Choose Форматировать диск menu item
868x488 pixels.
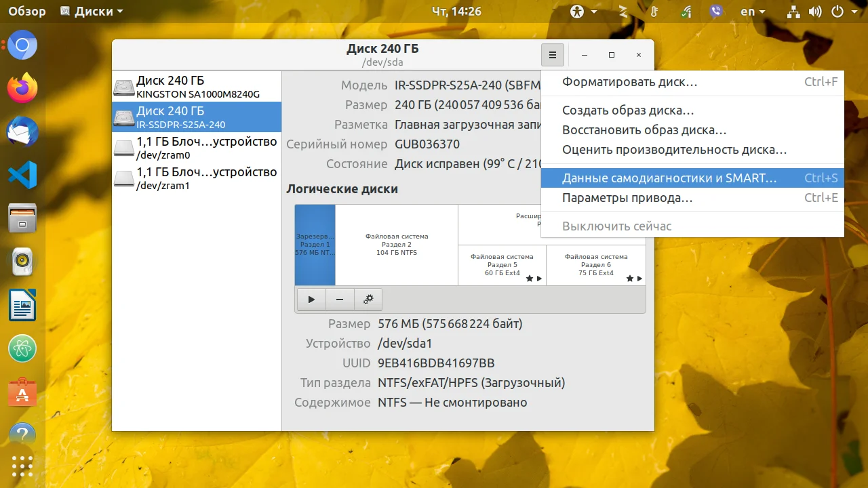(x=629, y=82)
